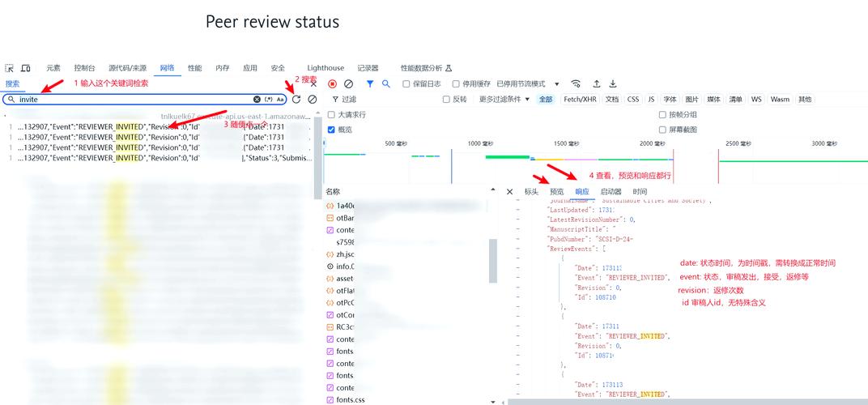Open the 记录器 tab
Viewport: 868px width, 405px height.
tap(368, 68)
